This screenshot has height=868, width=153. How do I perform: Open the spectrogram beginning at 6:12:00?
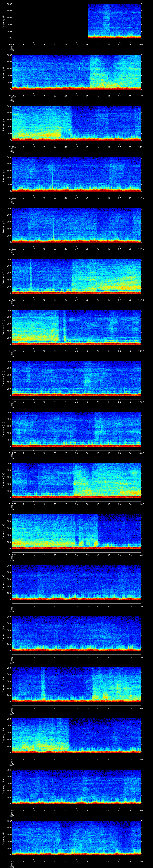tap(76, 174)
